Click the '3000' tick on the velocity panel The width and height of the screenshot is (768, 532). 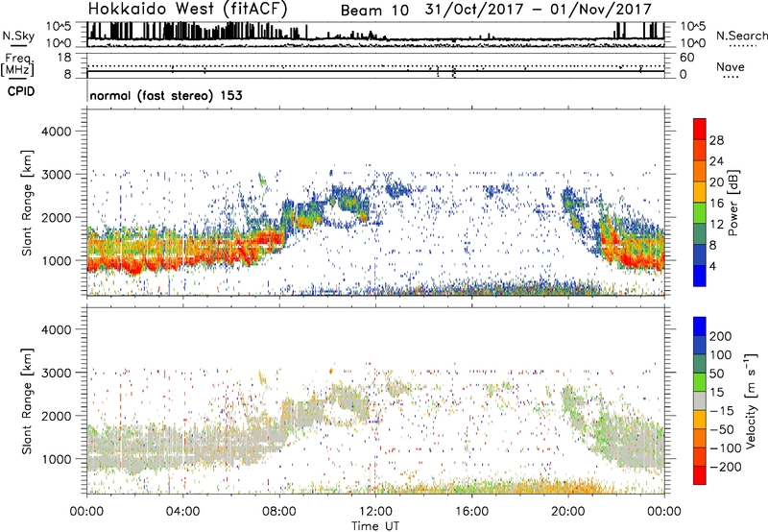(x=57, y=373)
